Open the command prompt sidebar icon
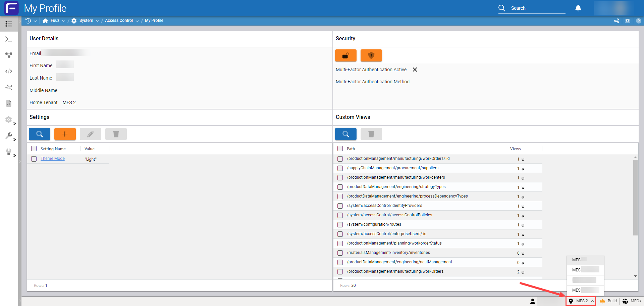 [9, 39]
